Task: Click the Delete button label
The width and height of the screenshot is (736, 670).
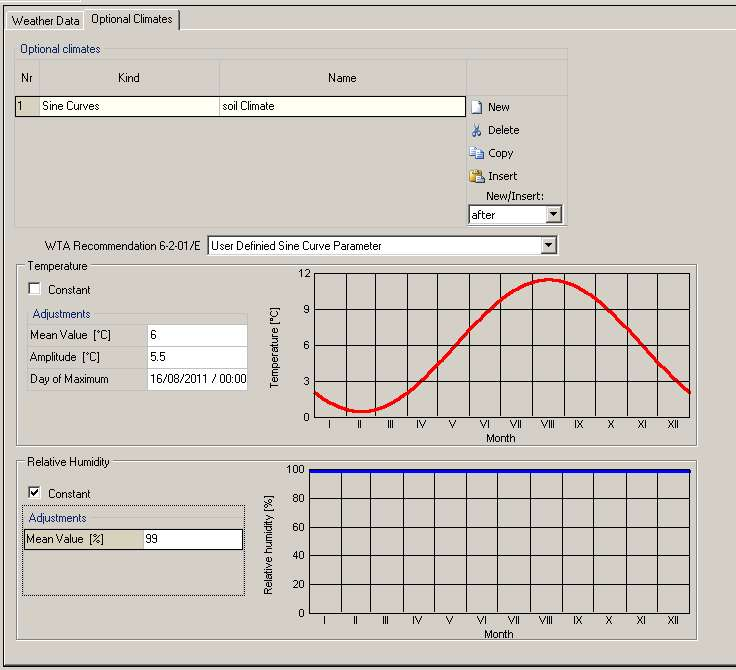Action: pos(503,130)
